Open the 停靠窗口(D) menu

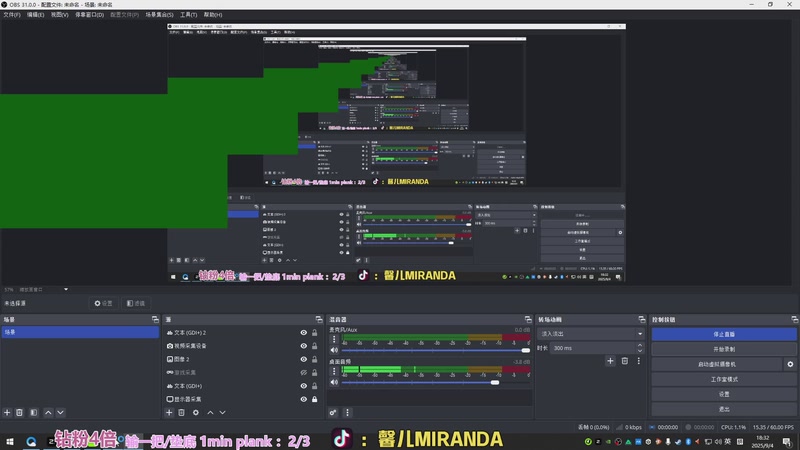pos(89,15)
